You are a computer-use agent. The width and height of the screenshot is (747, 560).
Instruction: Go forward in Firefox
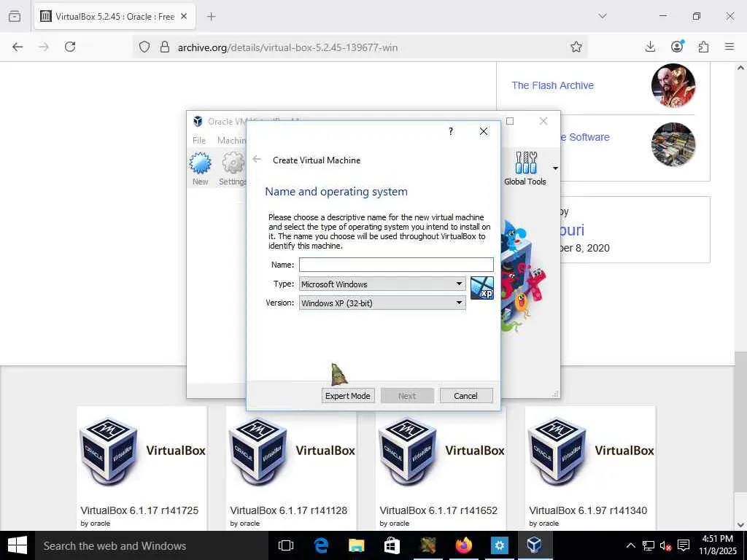[44, 47]
